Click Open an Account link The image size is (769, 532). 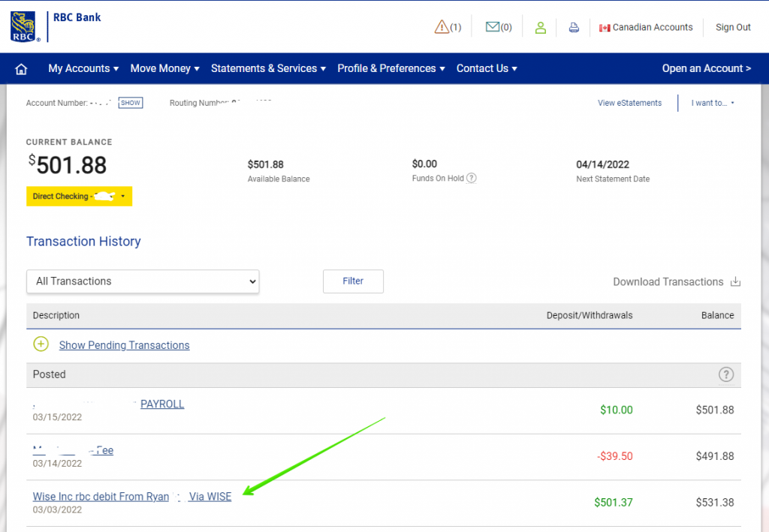706,68
